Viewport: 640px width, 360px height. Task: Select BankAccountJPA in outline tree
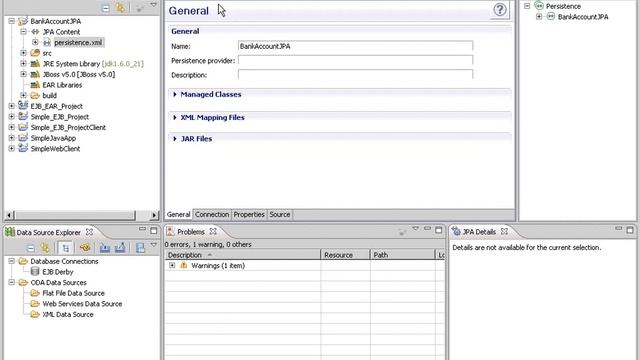pos(583,17)
